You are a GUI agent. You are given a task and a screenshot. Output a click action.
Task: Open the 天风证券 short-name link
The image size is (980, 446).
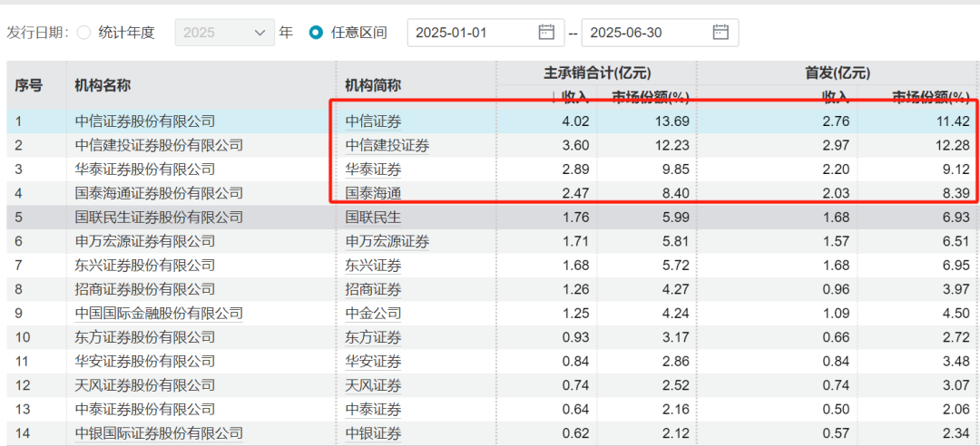[x=373, y=386]
